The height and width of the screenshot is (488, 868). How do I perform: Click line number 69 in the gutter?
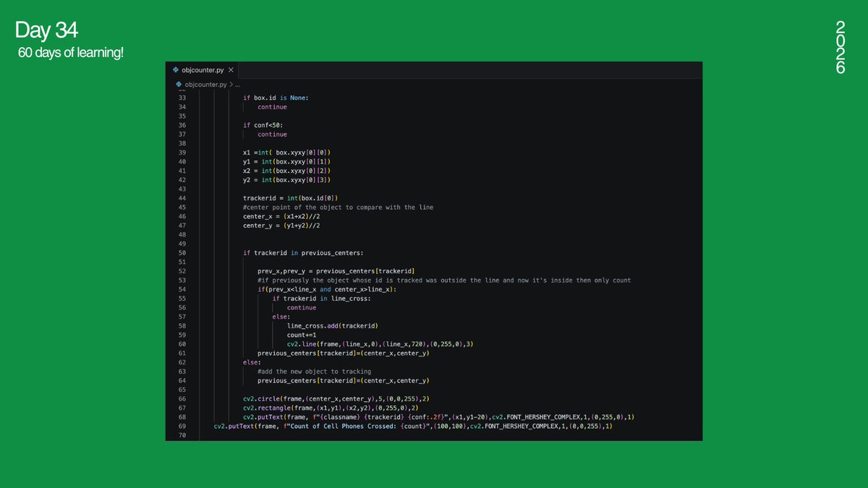(x=182, y=427)
